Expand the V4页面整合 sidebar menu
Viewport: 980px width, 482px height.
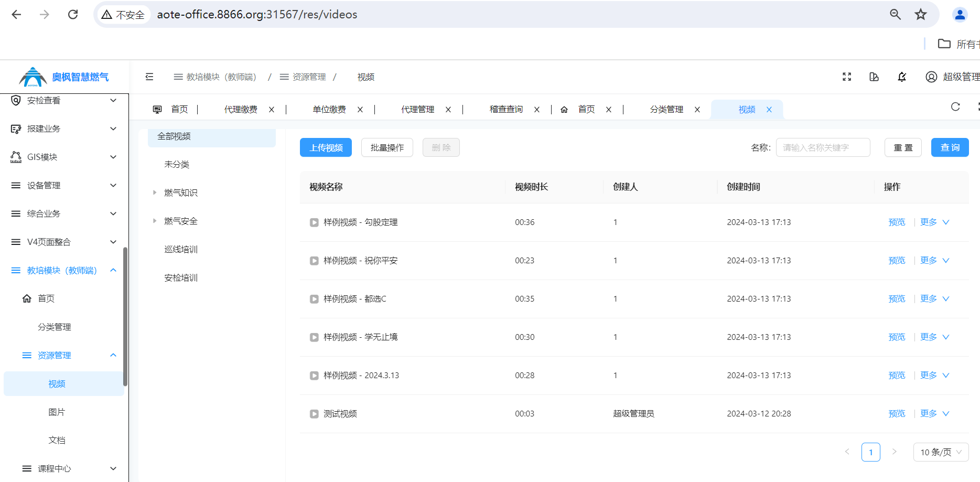click(x=113, y=242)
